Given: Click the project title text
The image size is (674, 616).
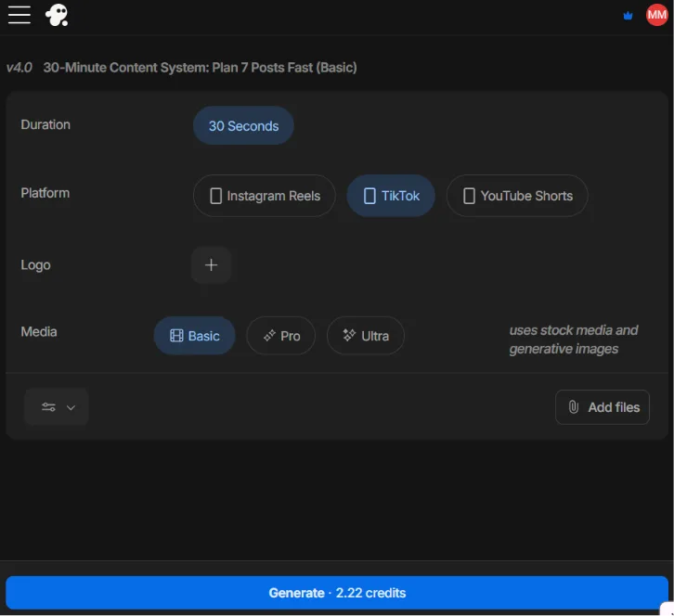Looking at the screenshot, I should (x=200, y=68).
